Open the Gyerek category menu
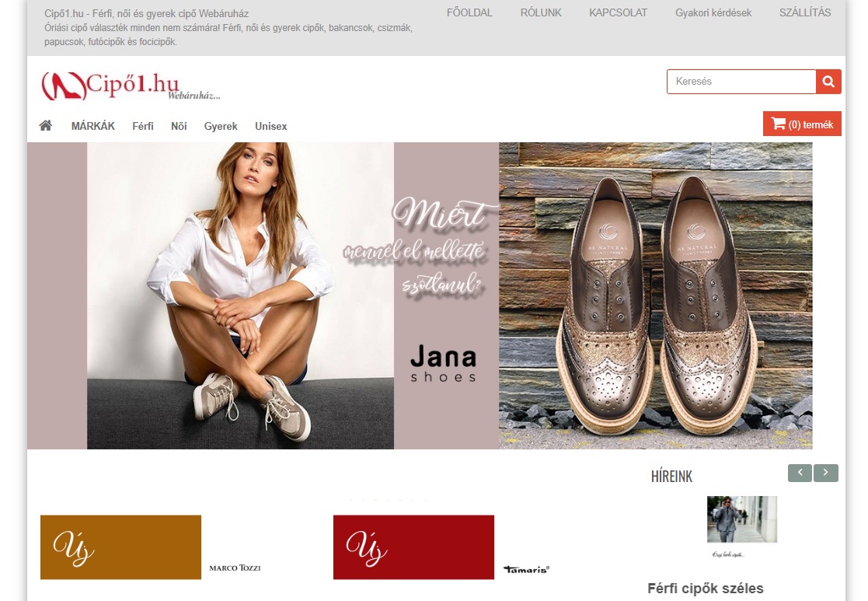 click(221, 126)
